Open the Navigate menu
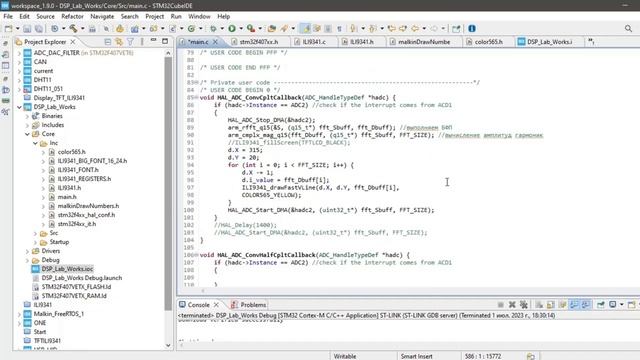Image resolution: width=640 pixels, height=360 pixels. pos(102,16)
